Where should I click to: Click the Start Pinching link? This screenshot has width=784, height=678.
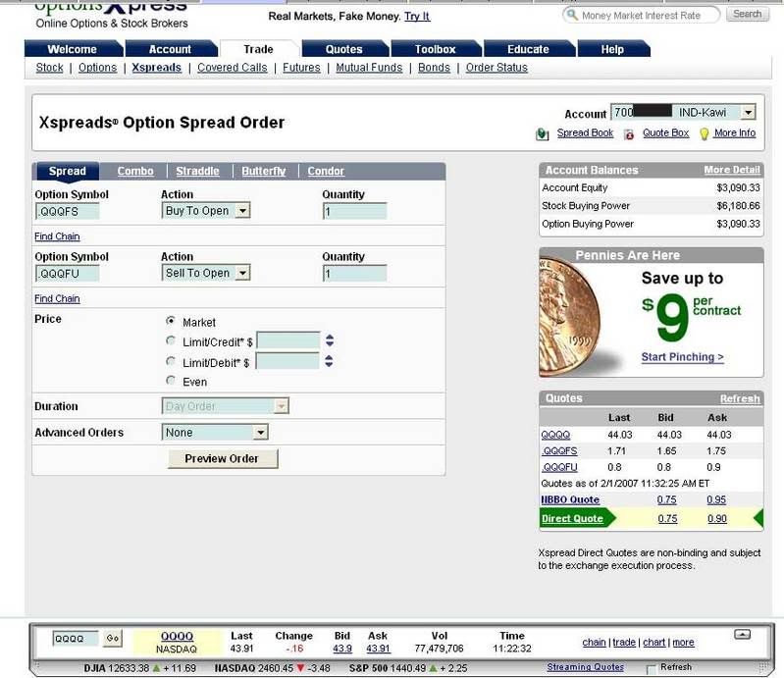click(x=683, y=357)
